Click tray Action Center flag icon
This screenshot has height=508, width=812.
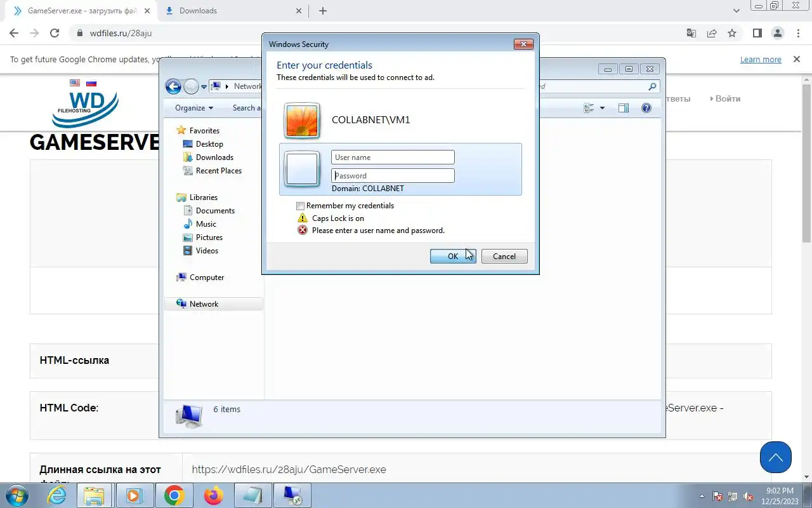tap(718, 496)
